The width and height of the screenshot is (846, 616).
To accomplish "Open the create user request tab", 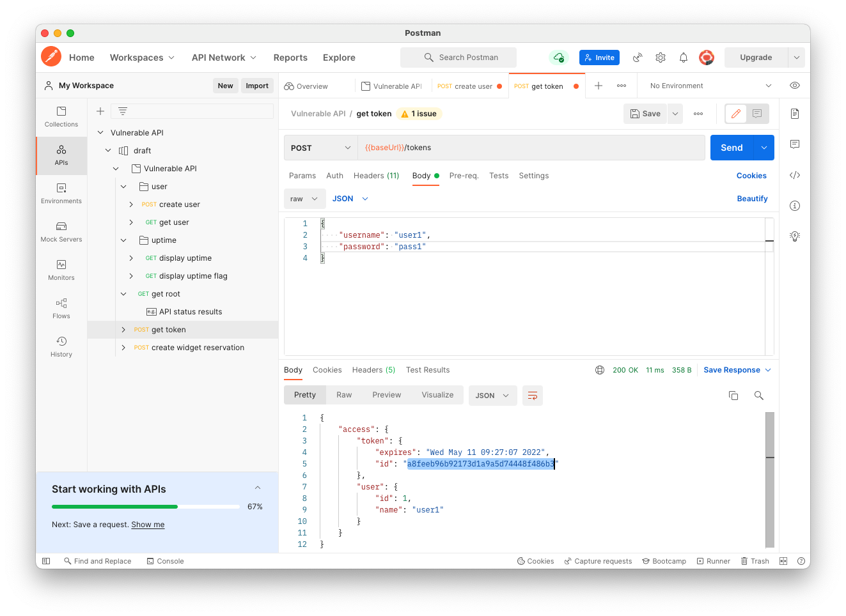I will click(470, 86).
